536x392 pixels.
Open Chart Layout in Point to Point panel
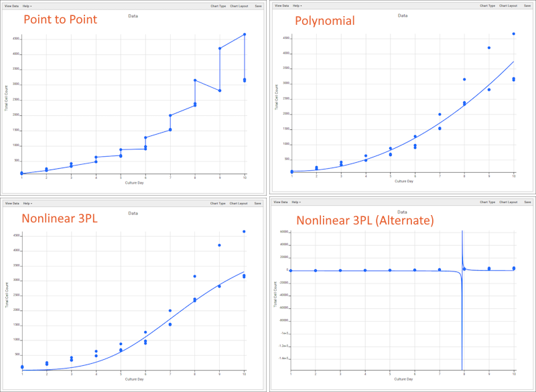point(239,6)
